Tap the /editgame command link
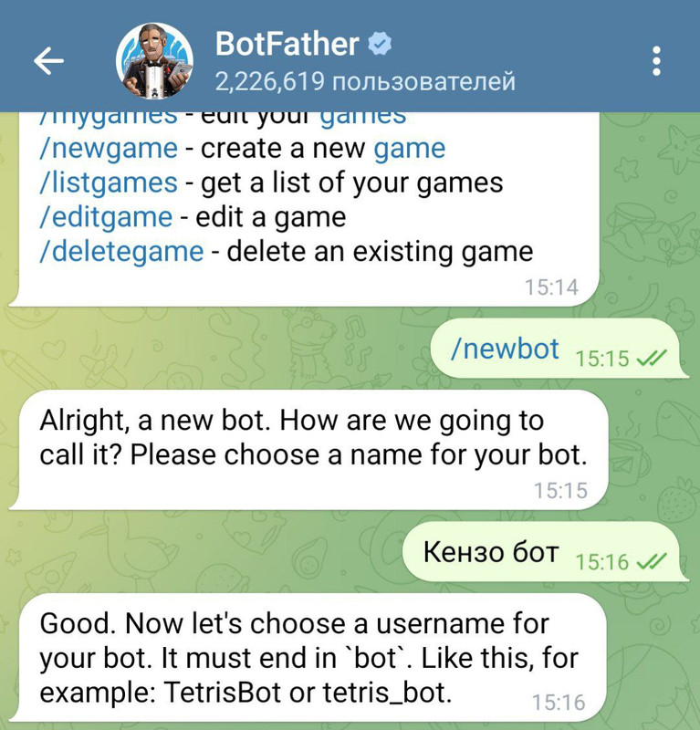700x730 pixels. click(106, 217)
